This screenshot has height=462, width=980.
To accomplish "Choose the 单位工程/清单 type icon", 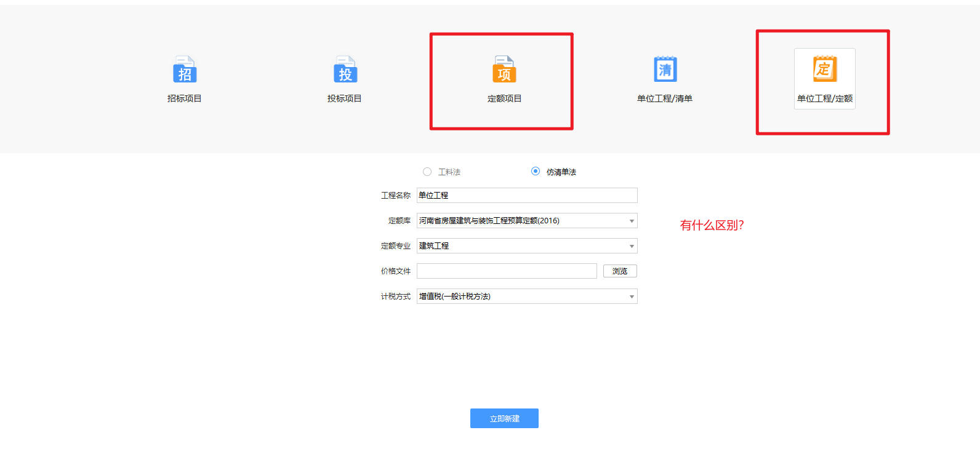I will (x=665, y=70).
